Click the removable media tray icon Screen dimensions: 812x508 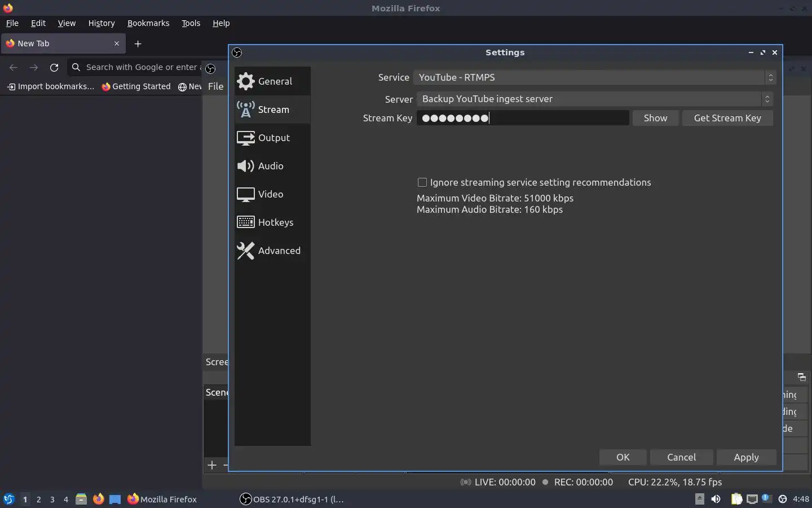tap(699, 499)
